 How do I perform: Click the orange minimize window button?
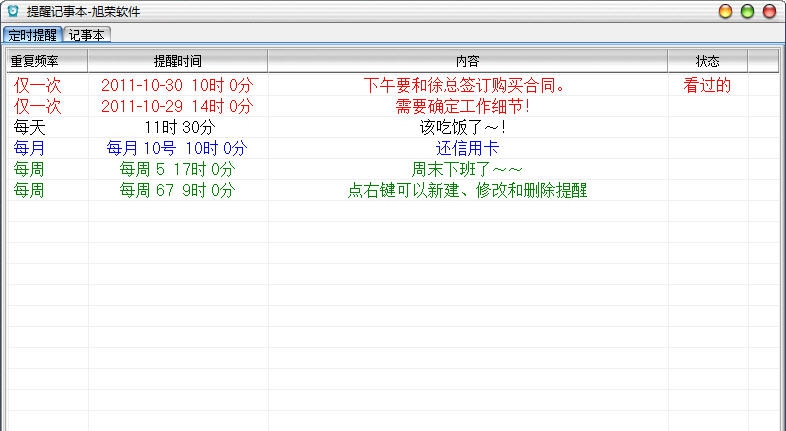click(x=725, y=11)
